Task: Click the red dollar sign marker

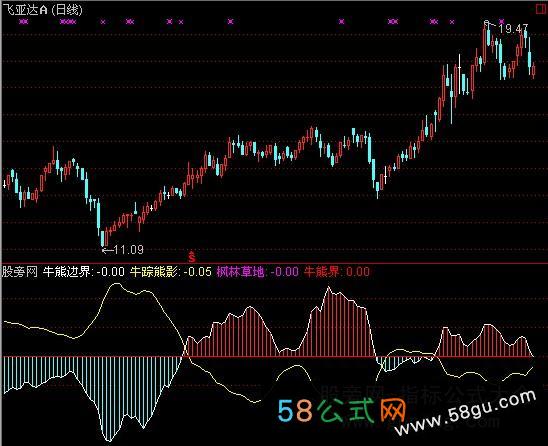Action: tap(192, 257)
